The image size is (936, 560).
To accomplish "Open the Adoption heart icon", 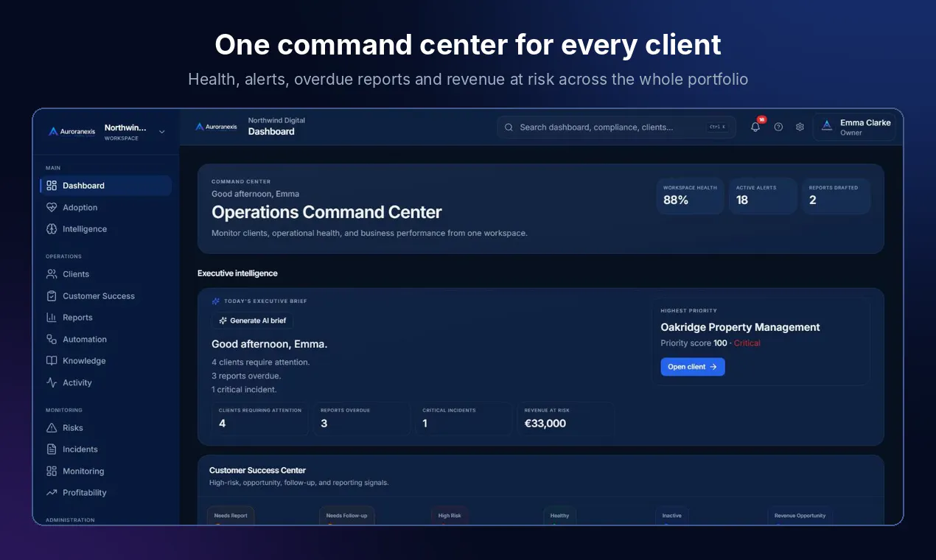I will click(x=52, y=208).
